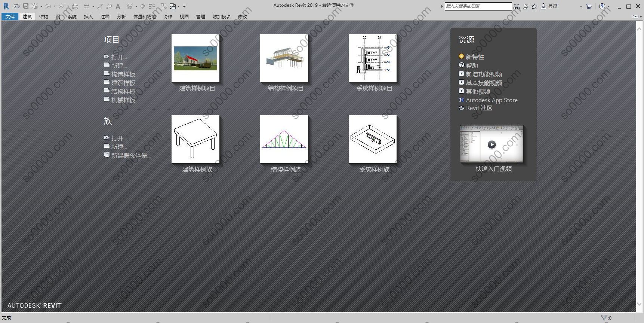Click the Autodesk App Store cart icon

[x=589, y=6]
